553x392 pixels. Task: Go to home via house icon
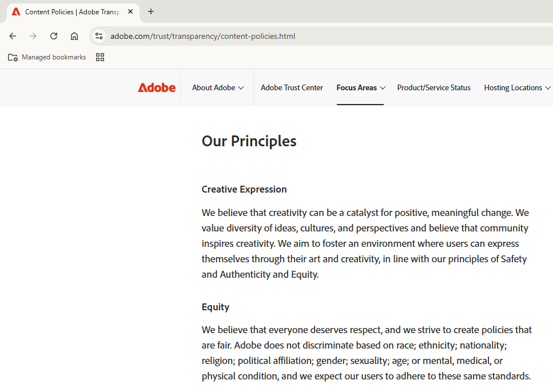[x=74, y=36]
